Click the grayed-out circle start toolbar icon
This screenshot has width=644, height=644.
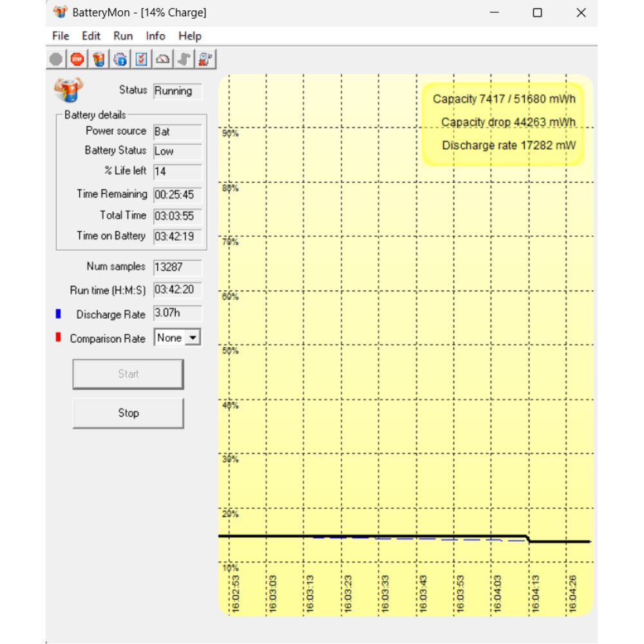56,60
